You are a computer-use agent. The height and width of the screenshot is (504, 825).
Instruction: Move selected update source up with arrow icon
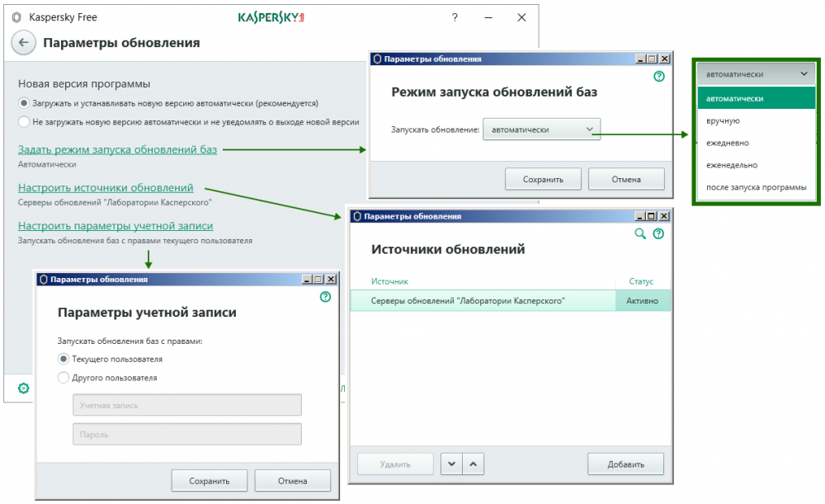474,464
